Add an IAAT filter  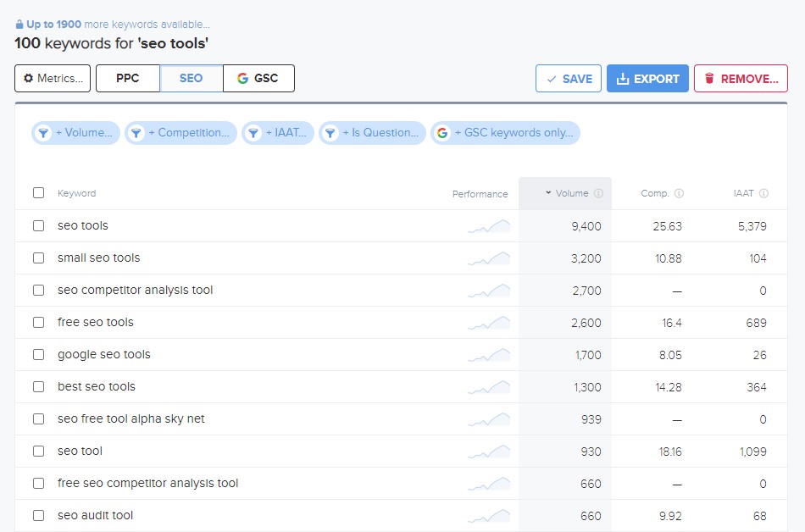tap(278, 133)
